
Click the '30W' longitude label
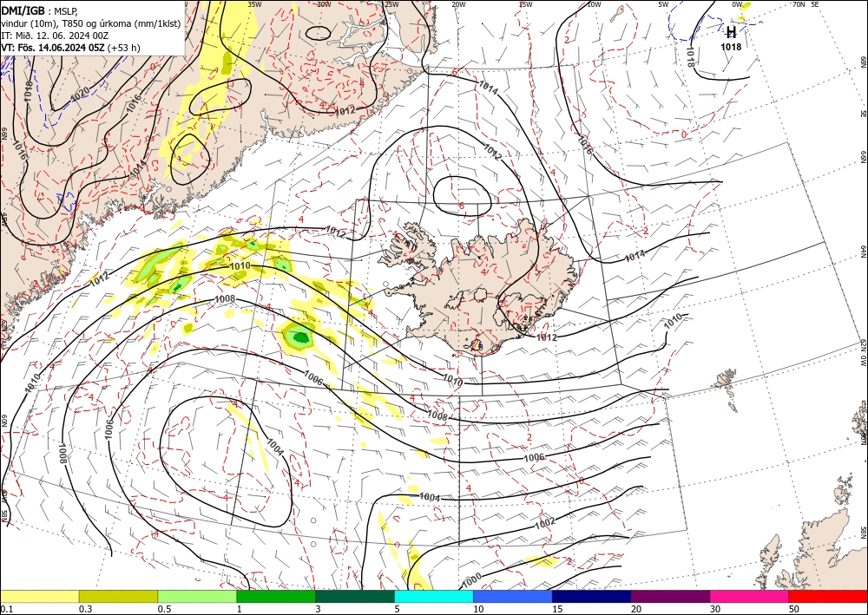coord(324,4)
